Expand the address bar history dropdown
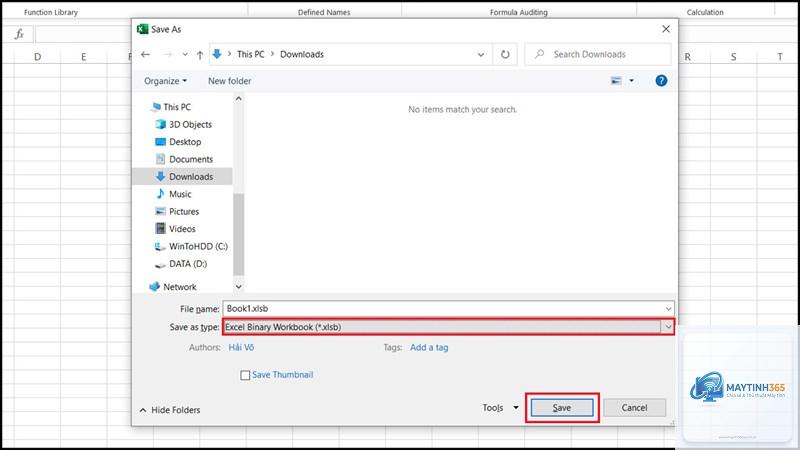Viewport: 800px width, 450px height. [x=481, y=54]
